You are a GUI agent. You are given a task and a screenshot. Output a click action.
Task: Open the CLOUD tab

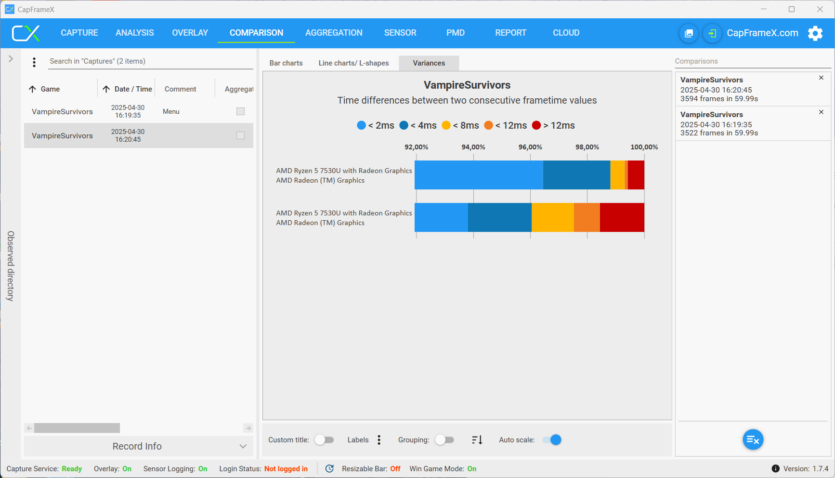coord(566,33)
